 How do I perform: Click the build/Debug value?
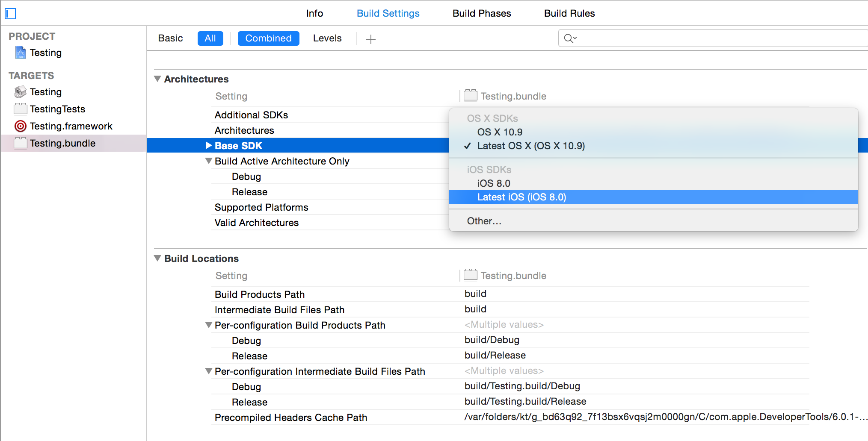tap(492, 340)
